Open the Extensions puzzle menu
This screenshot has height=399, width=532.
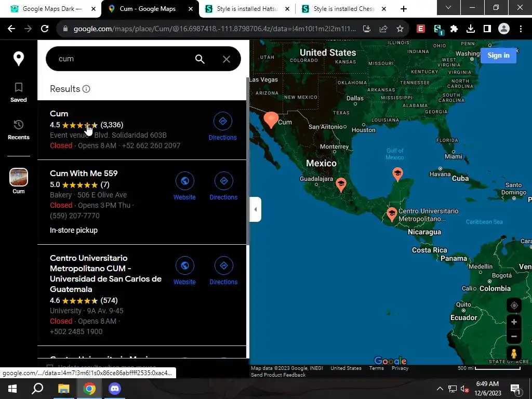pos(454,29)
